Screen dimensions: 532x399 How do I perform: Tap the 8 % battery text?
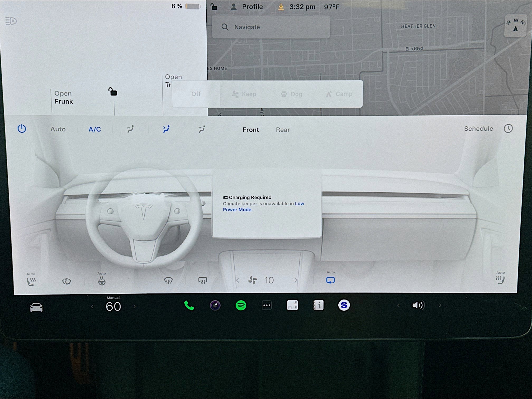177,6
